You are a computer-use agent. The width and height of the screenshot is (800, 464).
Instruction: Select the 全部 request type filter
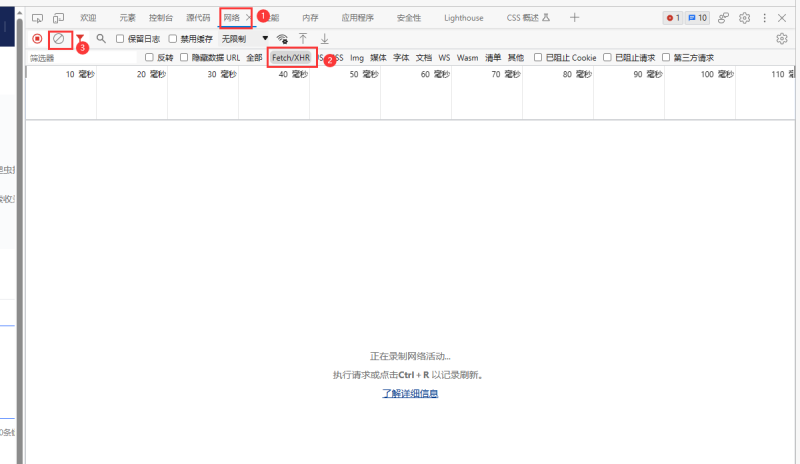click(254, 58)
